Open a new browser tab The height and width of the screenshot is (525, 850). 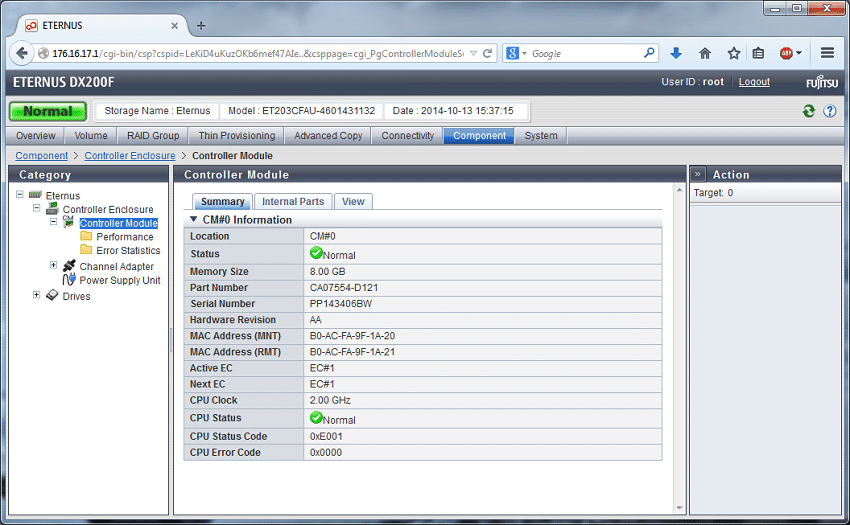coord(201,25)
